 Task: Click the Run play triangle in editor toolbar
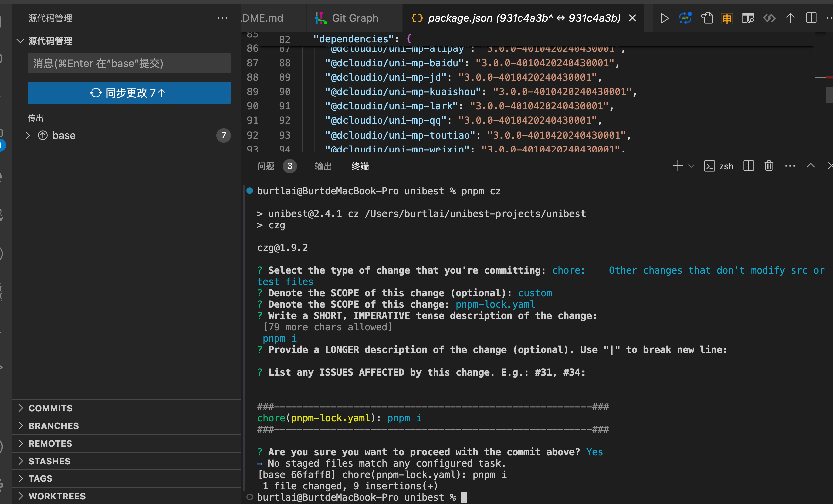pyautogui.click(x=664, y=18)
